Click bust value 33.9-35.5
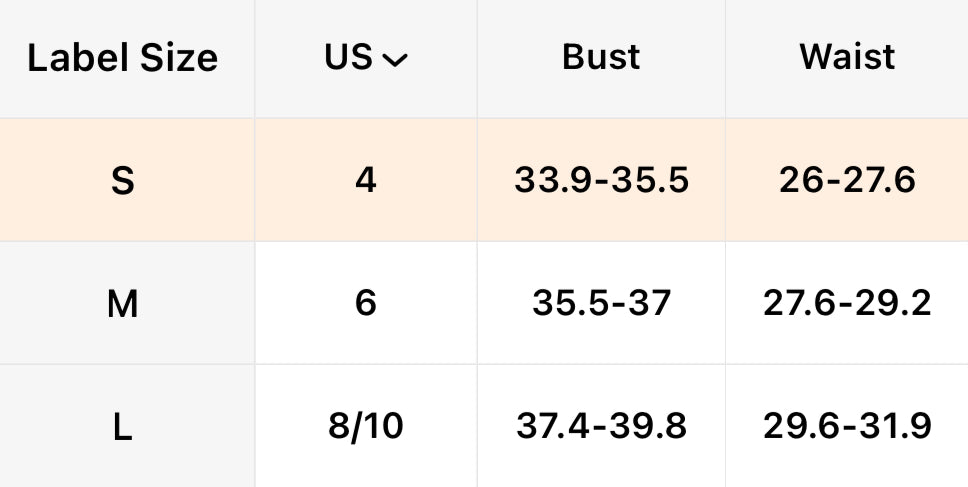 [x=601, y=181]
